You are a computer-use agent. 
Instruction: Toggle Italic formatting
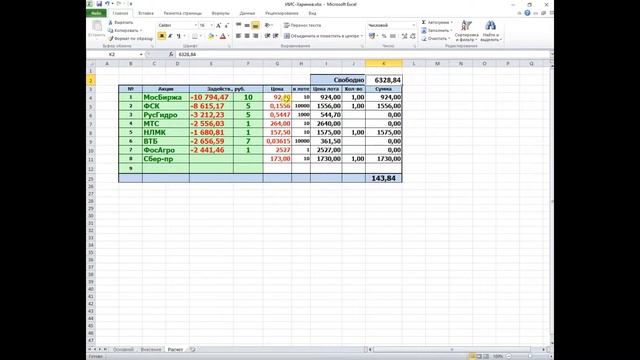click(170, 36)
